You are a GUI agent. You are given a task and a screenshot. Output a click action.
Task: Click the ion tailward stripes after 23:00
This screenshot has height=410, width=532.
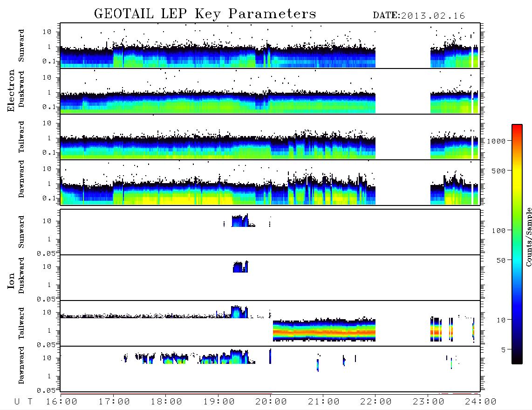(442, 329)
